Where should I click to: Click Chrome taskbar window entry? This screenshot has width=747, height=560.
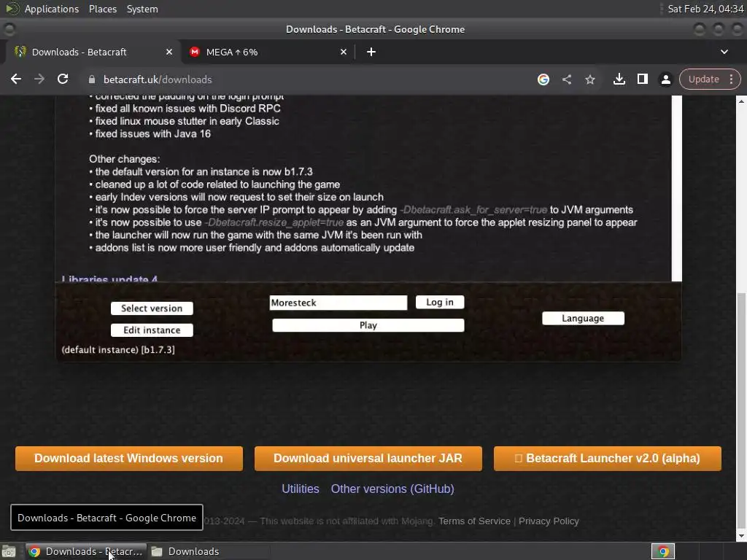86,551
